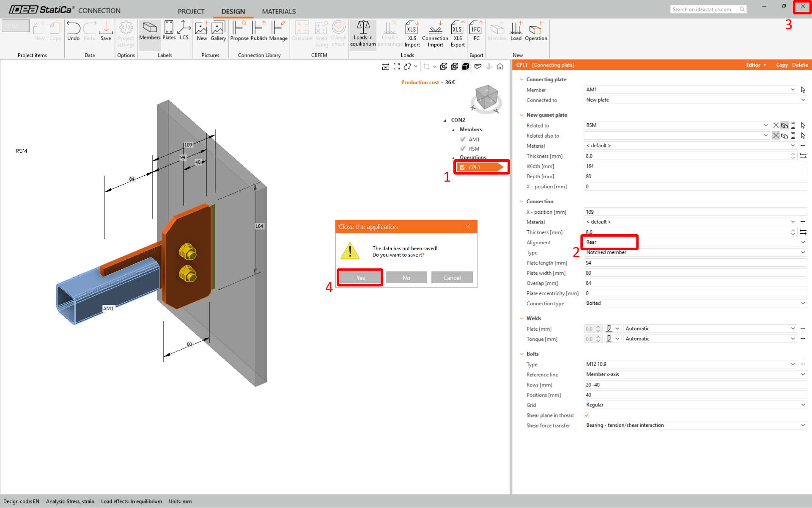The height and width of the screenshot is (508, 812).
Task: Click Cancel in the Close the application dialog
Action: click(x=452, y=278)
